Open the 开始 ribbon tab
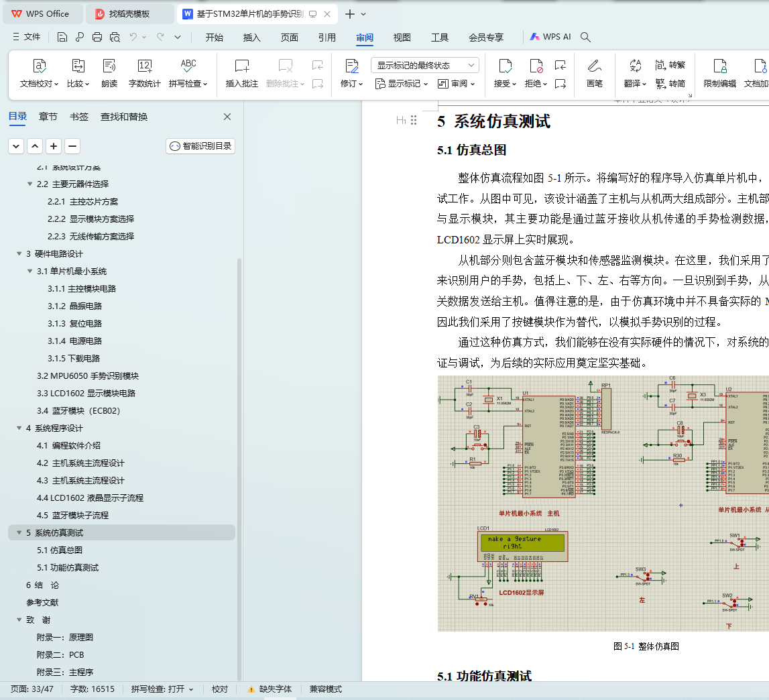769x700 pixels. tap(215, 38)
